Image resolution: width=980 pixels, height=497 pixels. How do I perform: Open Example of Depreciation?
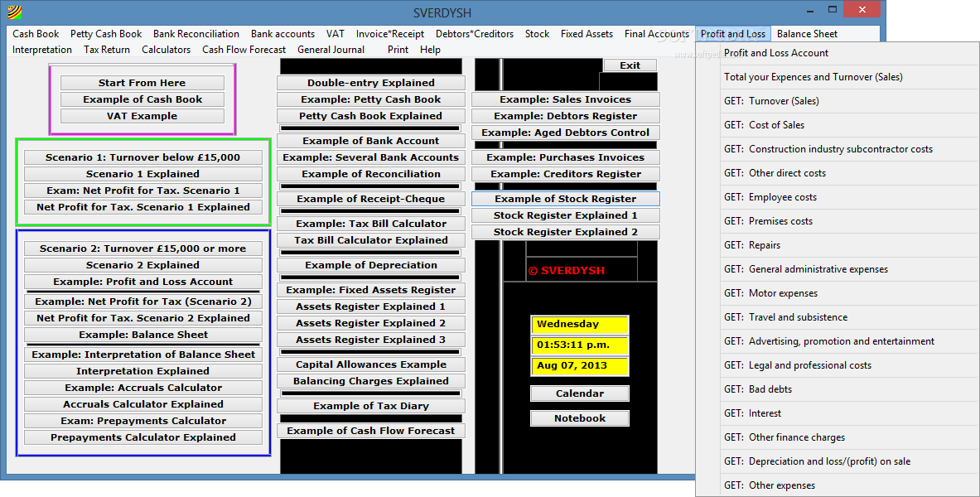[x=371, y=265]
